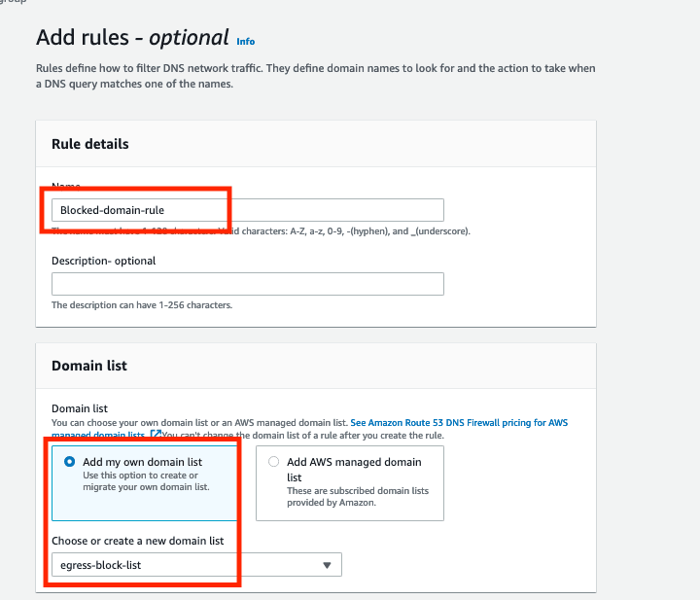
Task: Click the 'Description- optional' field label
Action: click(104, 261)
